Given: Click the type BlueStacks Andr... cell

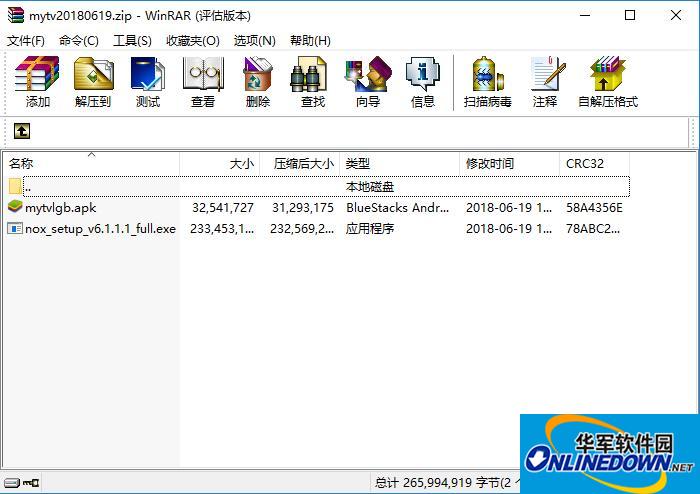Looking at the screenshot, I should click(397, 208).
